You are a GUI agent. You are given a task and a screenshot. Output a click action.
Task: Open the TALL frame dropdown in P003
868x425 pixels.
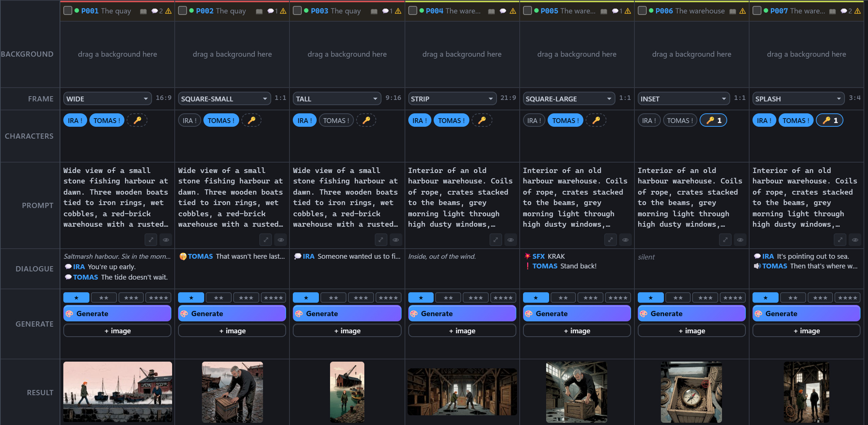coord(337,99)
